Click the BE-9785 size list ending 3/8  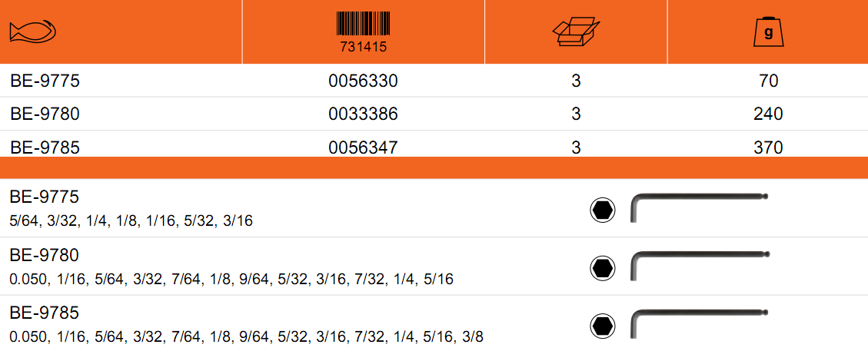tap(247, 336)
